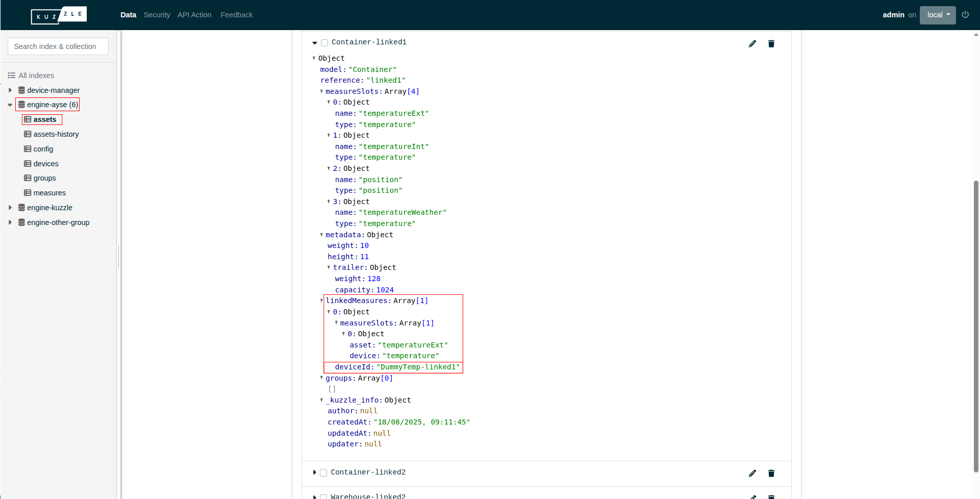Click the trash icon for Container-linked2
This screenshot has width=980, height=499.
(x=771, y=473)
